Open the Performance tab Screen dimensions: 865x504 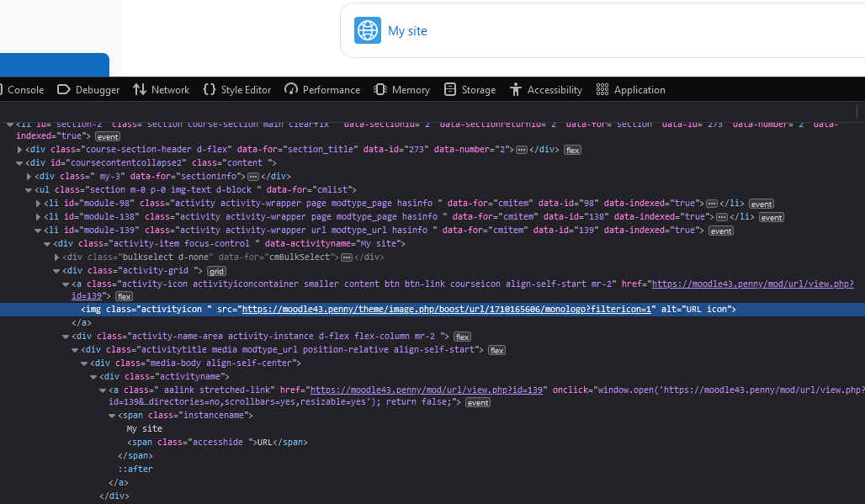coord(322,90)
